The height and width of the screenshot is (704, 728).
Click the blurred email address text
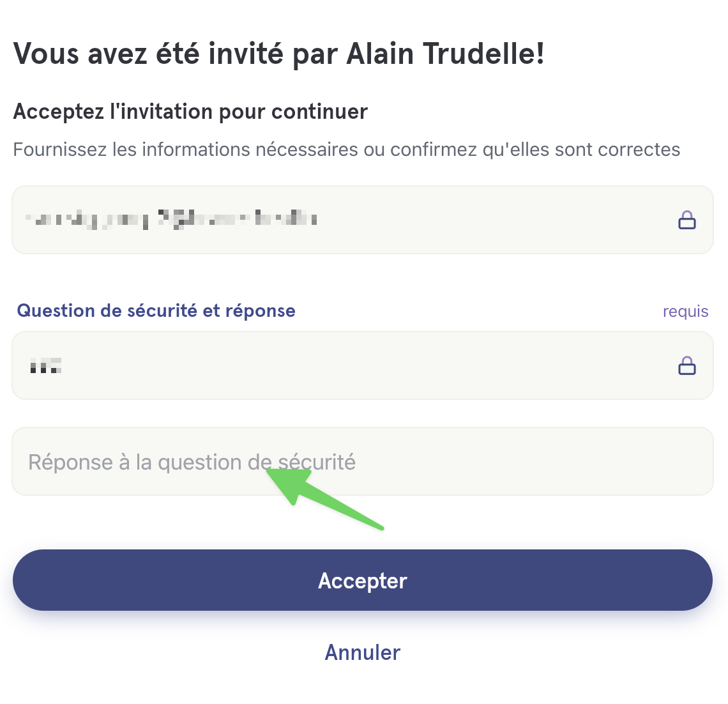pos(171,219)
